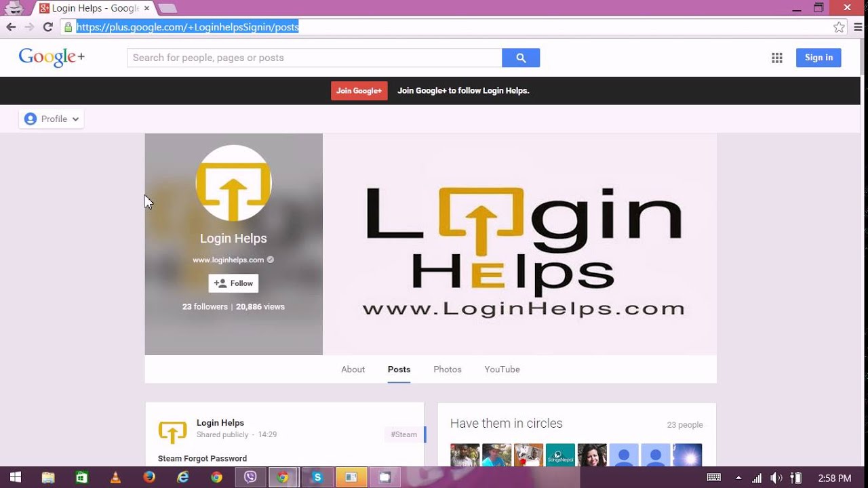Click the taskbar volume speaker icon
The width and height of the screenshot is (868, 488).
point(776,478)
